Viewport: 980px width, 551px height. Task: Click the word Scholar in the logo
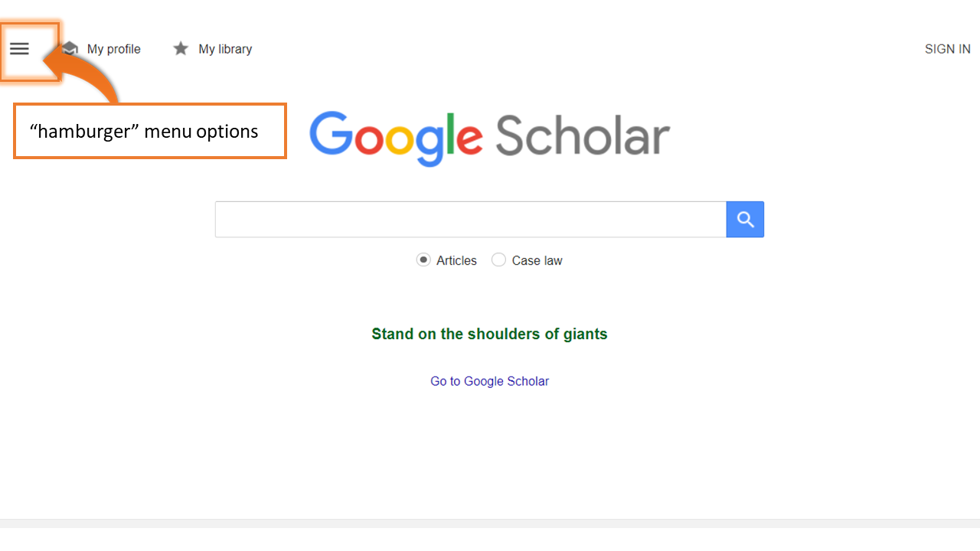[583, 135]
